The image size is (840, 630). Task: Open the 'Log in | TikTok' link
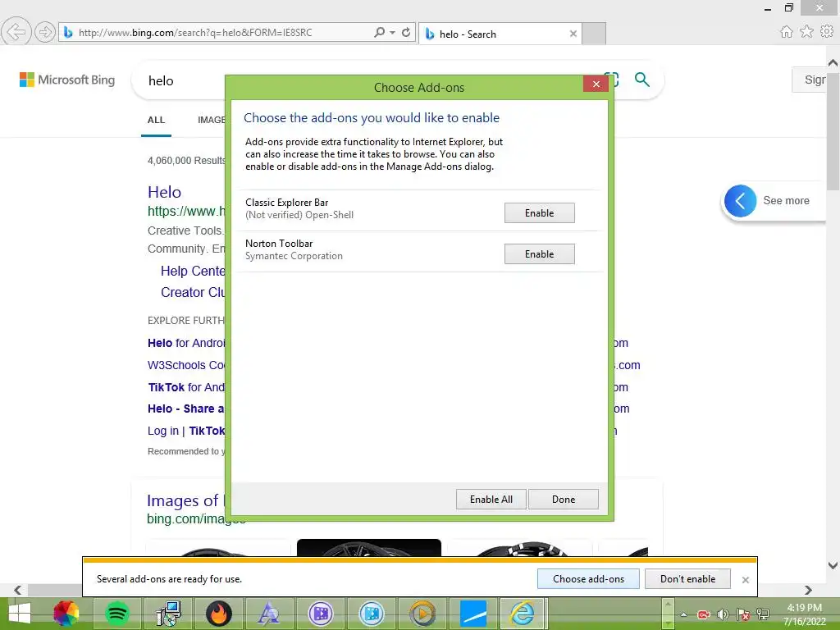coord(186,431)
